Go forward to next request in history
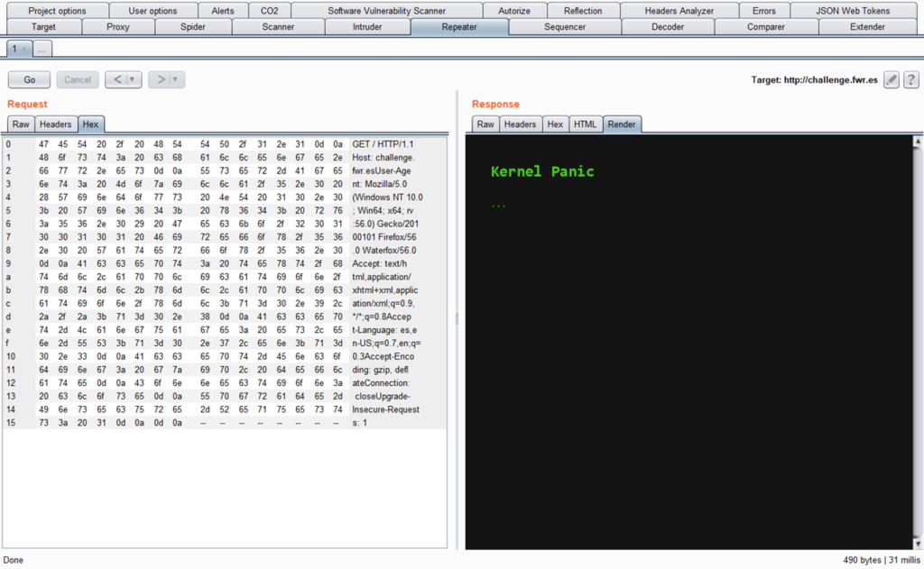924x569 pixels. (x=160, y=79)
